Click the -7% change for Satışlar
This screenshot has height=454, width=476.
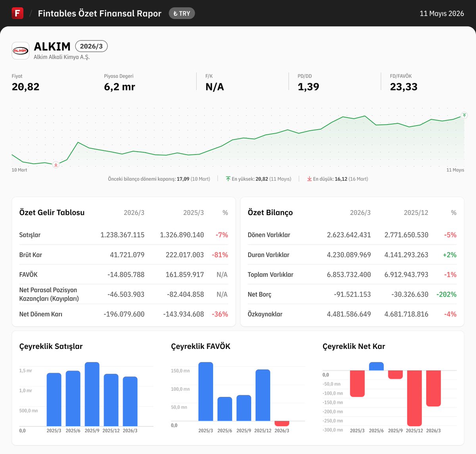(222, 235)
